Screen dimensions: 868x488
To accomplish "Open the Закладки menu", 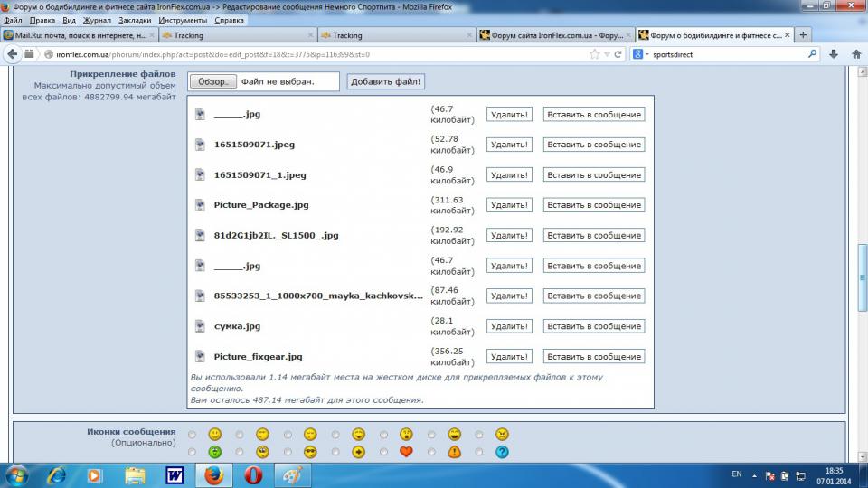I will click(x=134, y=20).
